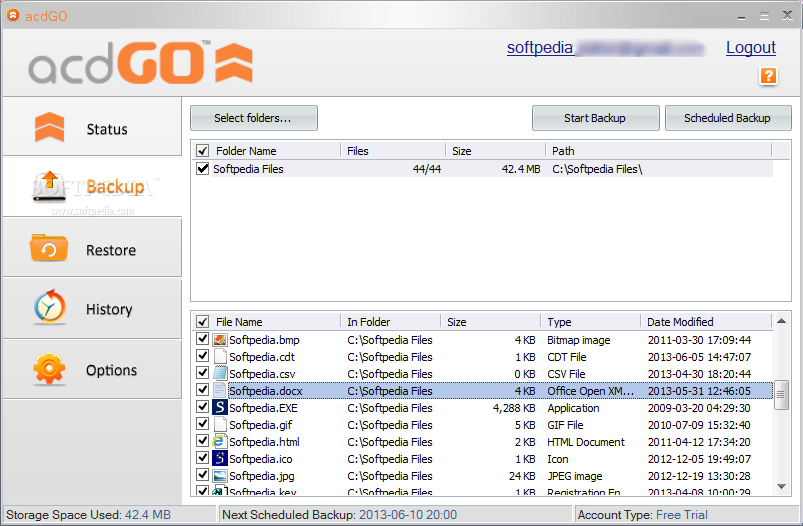
Task: Click the Softpedia.cdt blank file icon
Action: tap(220, 356)
